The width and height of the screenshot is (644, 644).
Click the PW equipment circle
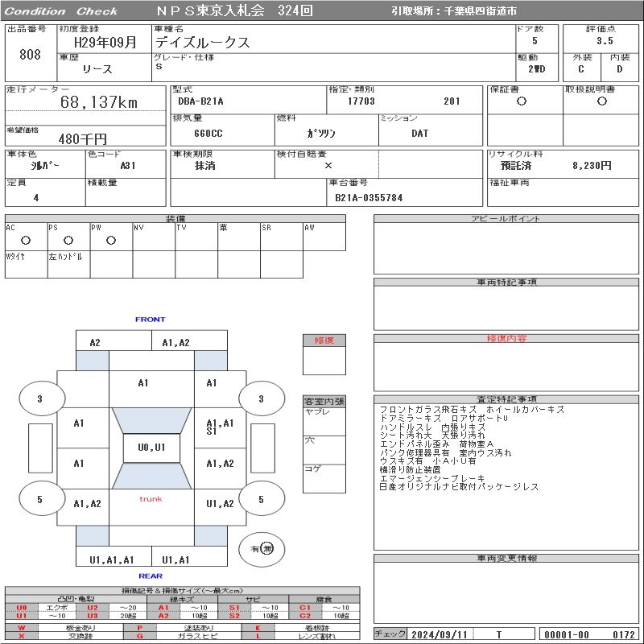111,240
